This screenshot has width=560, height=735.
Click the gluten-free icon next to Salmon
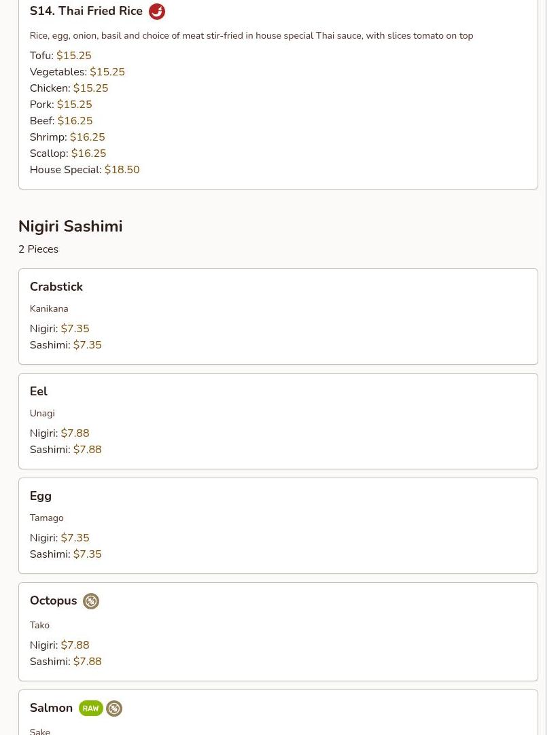[114, 709]
